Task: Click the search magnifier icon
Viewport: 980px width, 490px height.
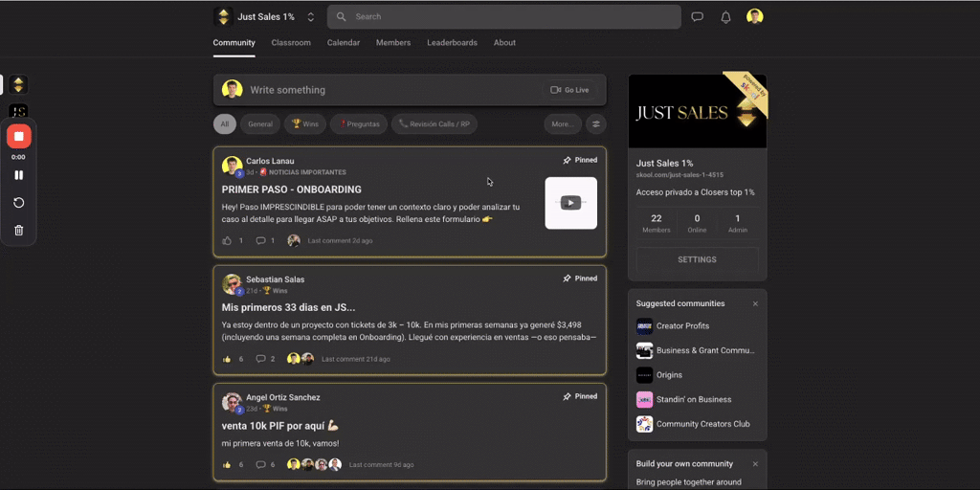Action: click(342, 17)
